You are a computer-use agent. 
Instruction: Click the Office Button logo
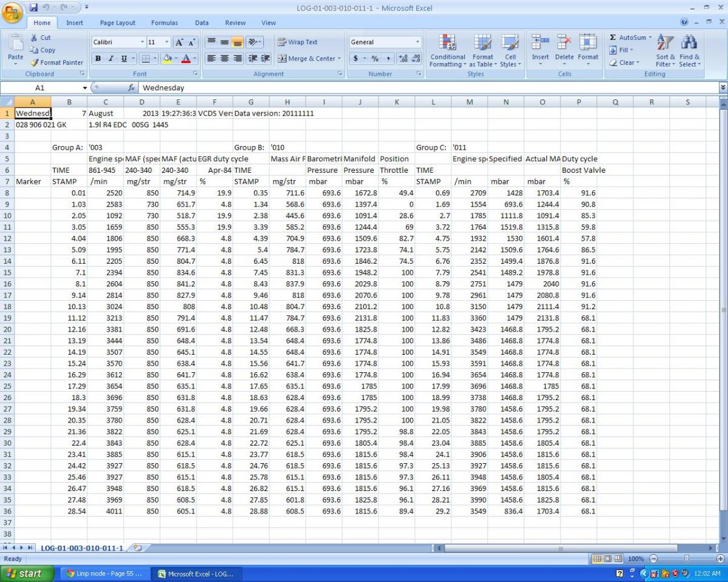coord(13,13)
